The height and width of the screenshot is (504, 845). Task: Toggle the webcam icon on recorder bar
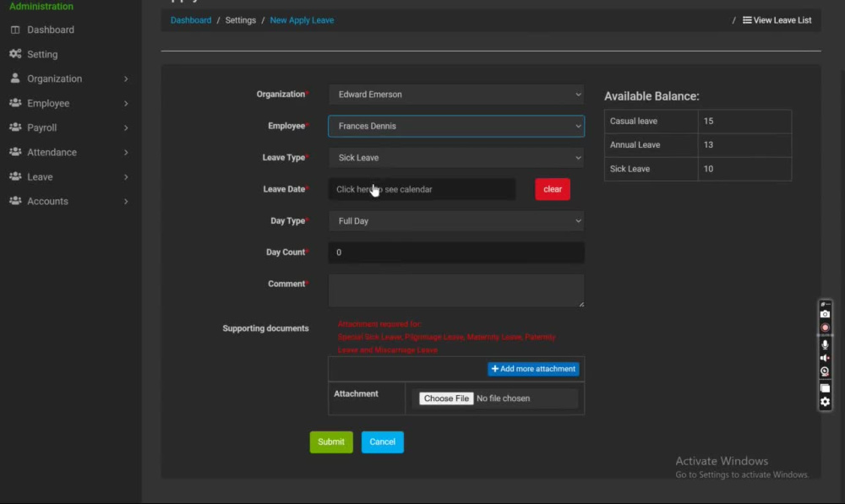pos(825,371)
